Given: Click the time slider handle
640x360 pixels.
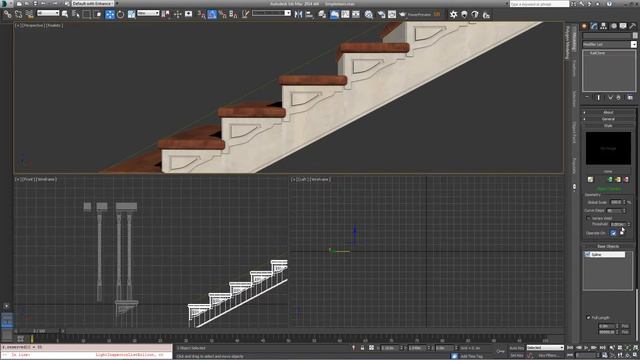Looking at the screenshot, I should (x=39, y=331).
